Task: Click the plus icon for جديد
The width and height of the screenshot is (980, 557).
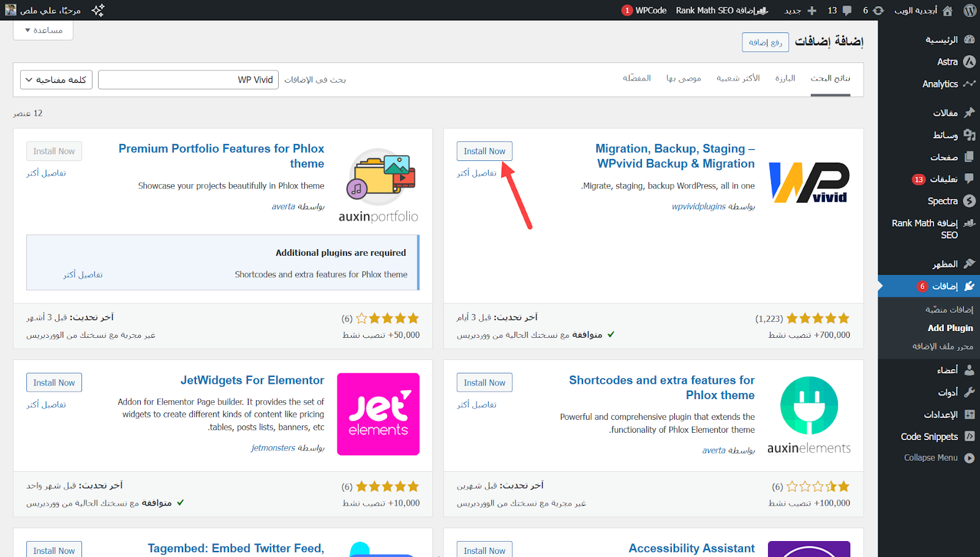Action: point(812,10)
